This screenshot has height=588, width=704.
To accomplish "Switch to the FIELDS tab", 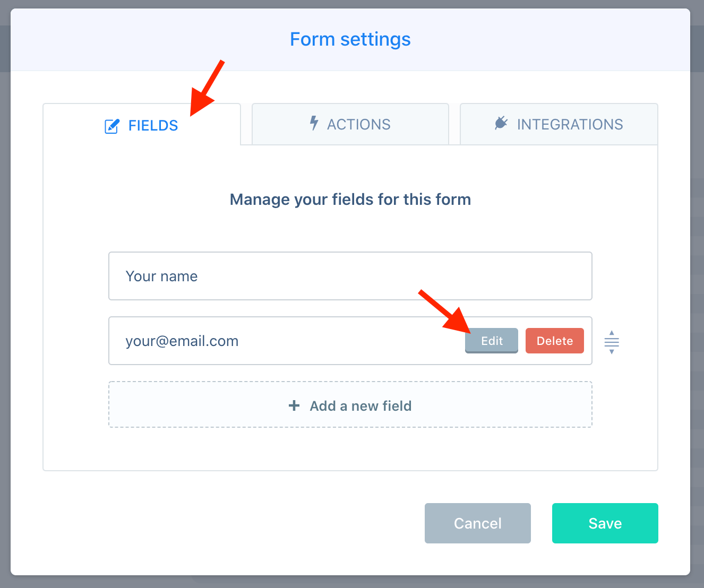I will pyautogui.click(x=142, y=125).
